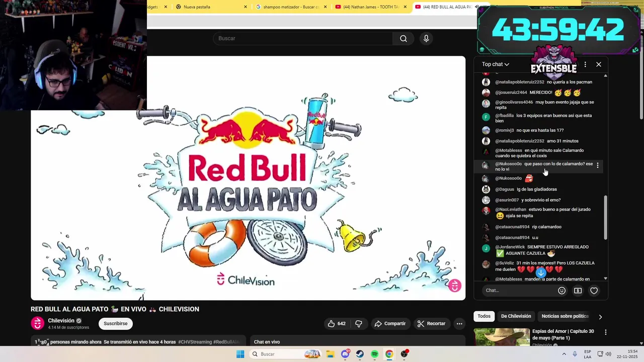The height and width of the screenshot is (362, 644).
Task: Open Espías del Amor Capítulo 30 title
Action: coord(563,334)
